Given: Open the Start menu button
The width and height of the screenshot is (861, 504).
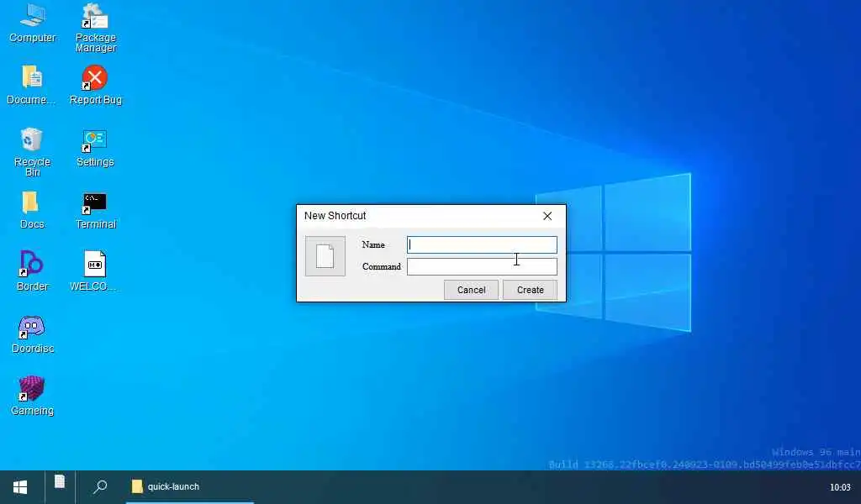Looking at the screenshot, I should tap(20, 487).
